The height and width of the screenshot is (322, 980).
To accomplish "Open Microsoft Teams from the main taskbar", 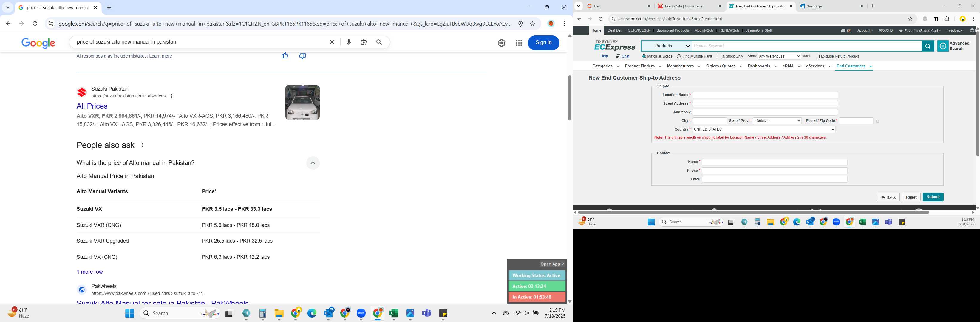I will pyautogui.click(x=426, y=313).
